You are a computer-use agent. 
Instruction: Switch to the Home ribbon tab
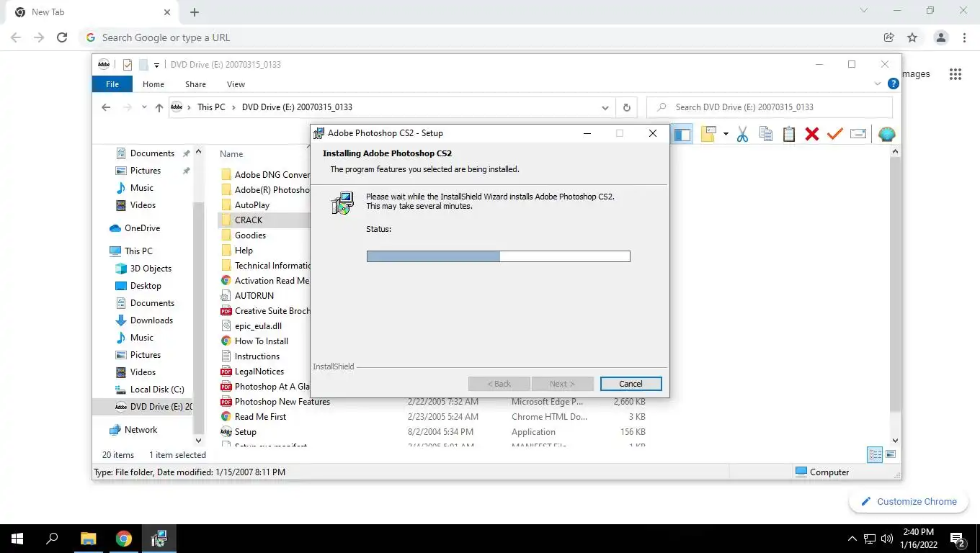click(153, 84)
